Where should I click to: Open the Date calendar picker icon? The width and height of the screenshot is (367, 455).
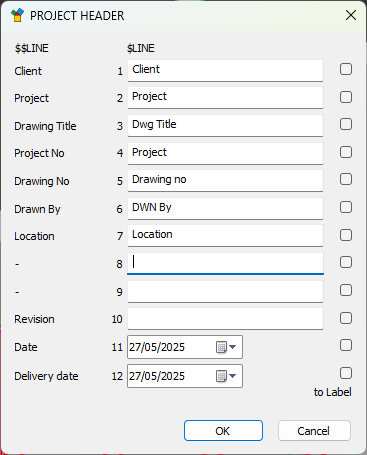[x=221, y=347]
